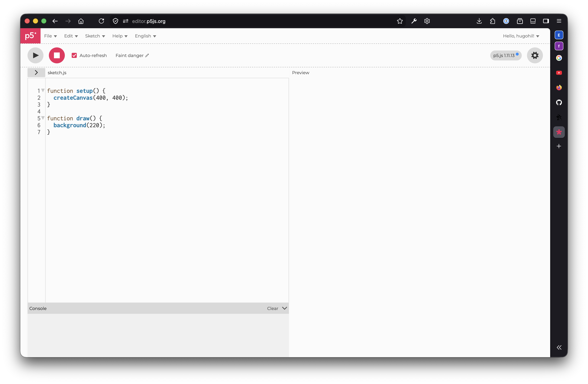Open the Hello, hugohil! account menu
Screen dimensions: 588x384
(521, 36)
